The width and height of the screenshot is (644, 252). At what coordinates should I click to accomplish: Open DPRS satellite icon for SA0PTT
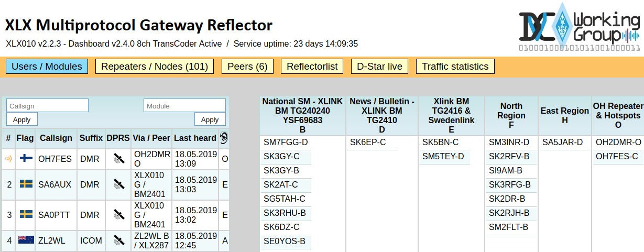pos(118,215)
